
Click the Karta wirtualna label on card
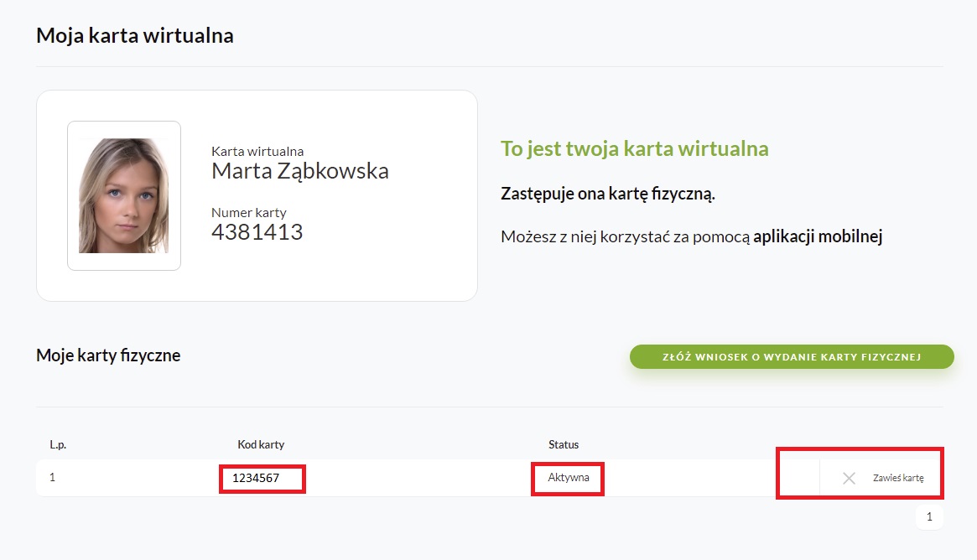point(257,151)
